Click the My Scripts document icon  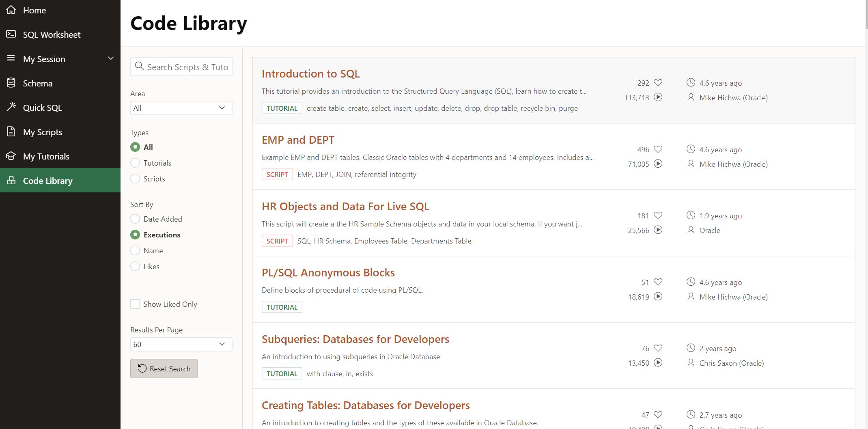tap(11, 132)
